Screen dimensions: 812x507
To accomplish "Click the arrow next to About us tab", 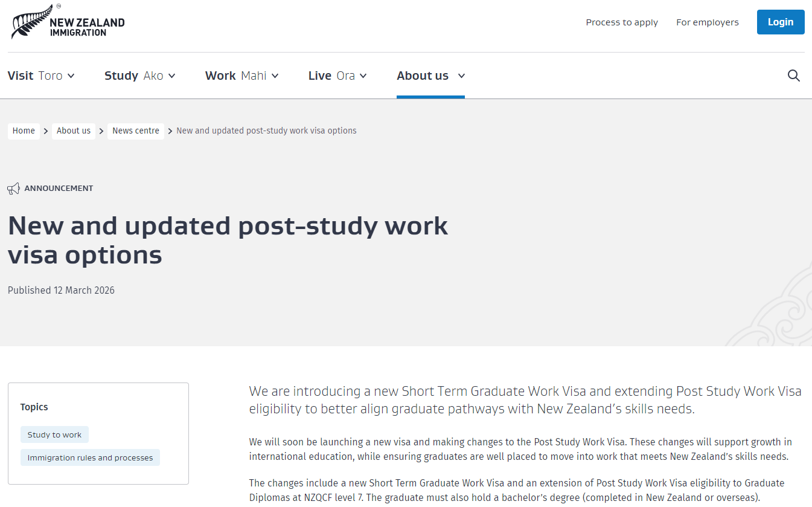I will coord(461,76).
